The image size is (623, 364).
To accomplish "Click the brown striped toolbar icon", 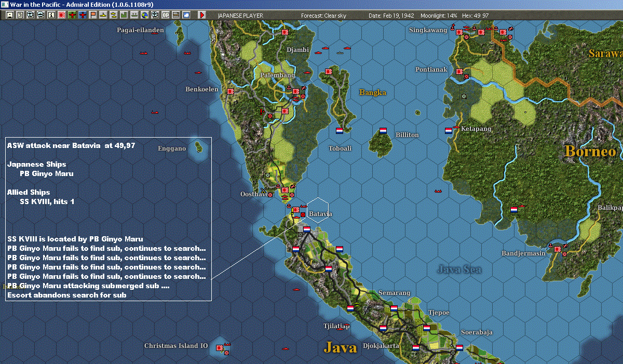I will pos(176,15).
